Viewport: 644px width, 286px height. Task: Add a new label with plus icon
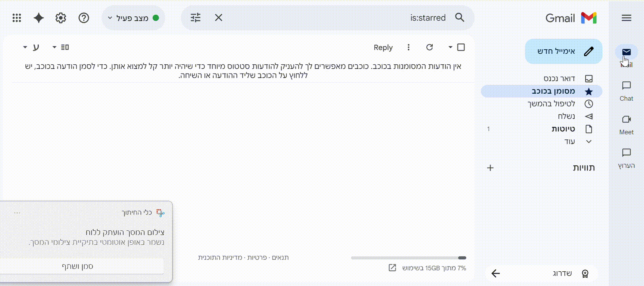tap(490, 168)
